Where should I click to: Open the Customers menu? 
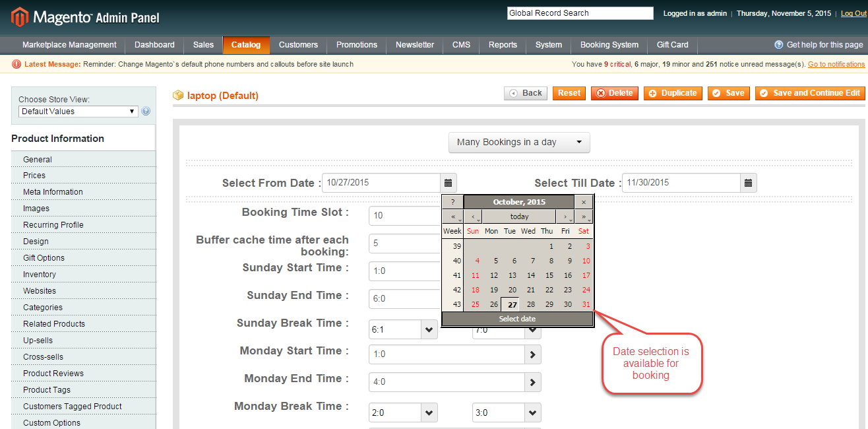coord(298,45)
